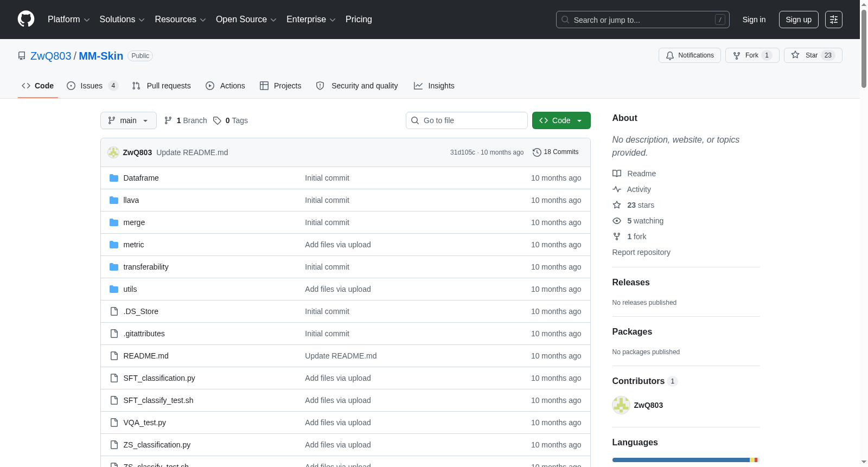
Task: Open the llava folder
Action: click(131, 200)
